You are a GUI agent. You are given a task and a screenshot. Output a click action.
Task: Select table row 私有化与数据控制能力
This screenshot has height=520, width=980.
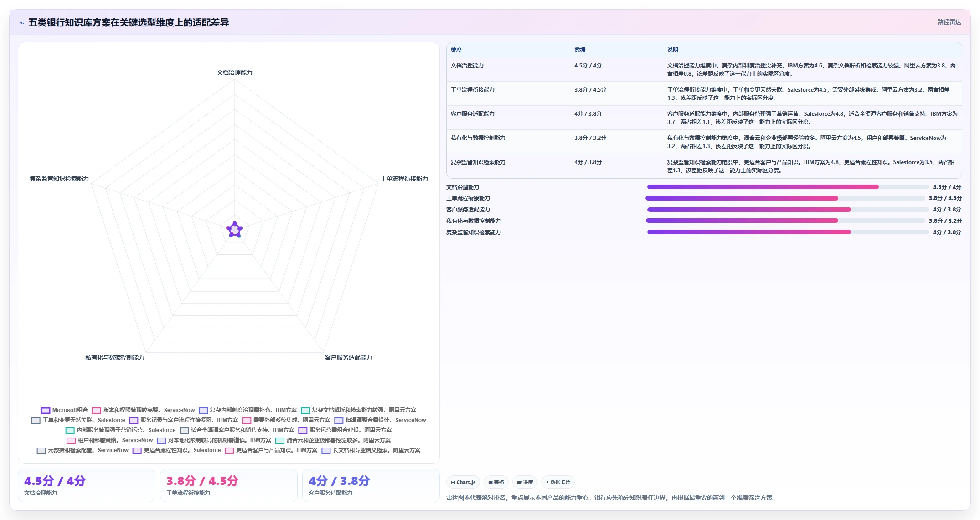tap(704, 142)
